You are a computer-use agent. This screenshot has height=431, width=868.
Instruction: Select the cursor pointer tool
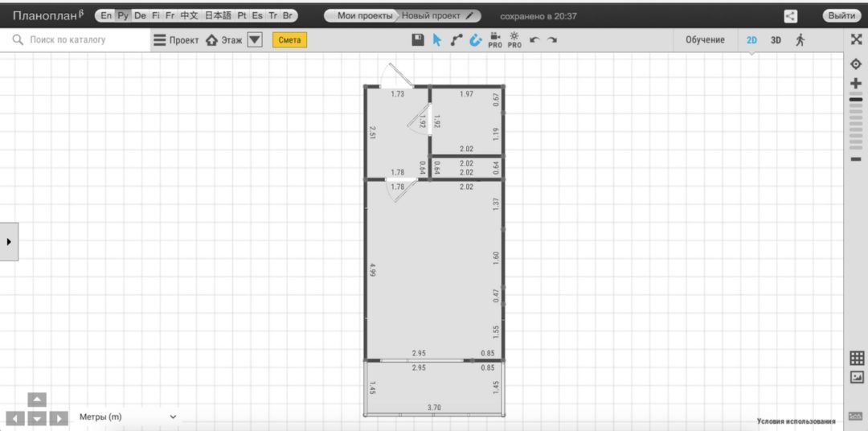437,39
